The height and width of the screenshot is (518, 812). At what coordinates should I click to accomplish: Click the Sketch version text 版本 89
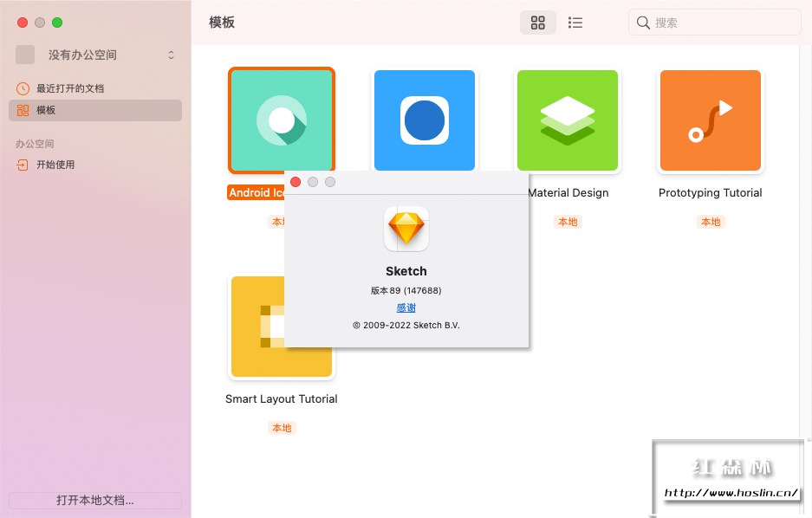(406, 290)
